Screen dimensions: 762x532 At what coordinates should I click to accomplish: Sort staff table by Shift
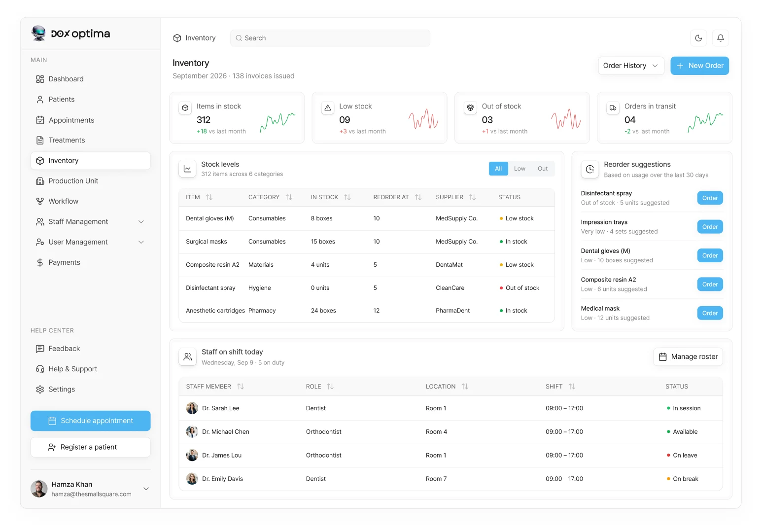pos(572,387)
